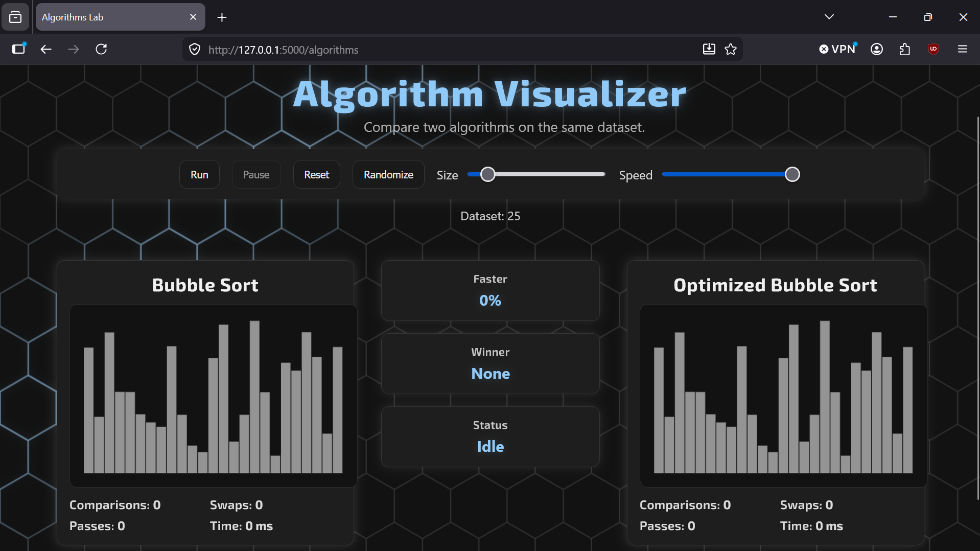Click the 'Optimized Bubble Sort' panel title

point(775,285)
